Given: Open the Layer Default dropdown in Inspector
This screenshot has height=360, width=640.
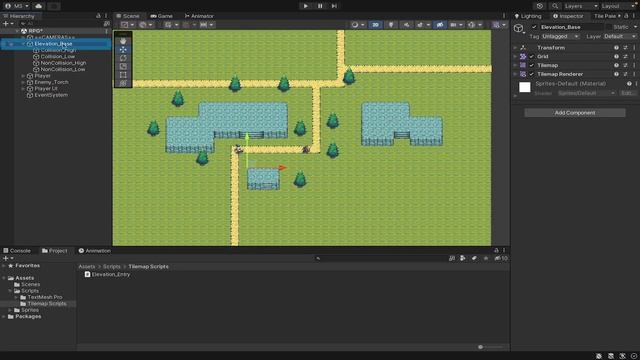Looking at the screenshot, I should pos(619,36).
